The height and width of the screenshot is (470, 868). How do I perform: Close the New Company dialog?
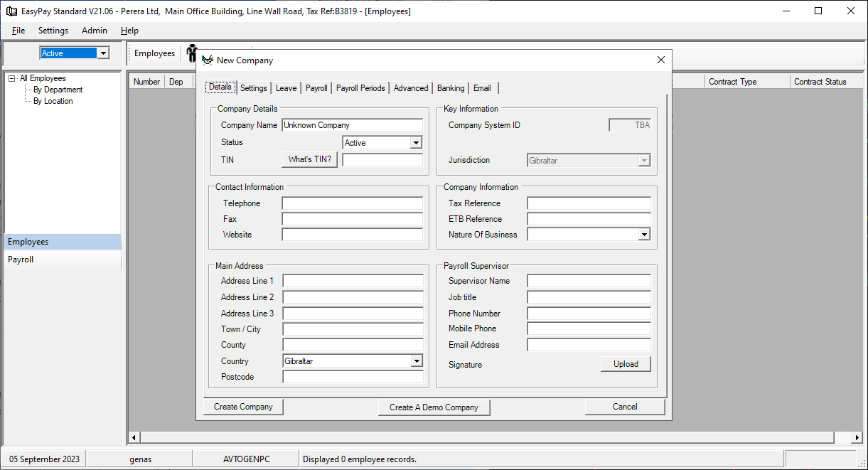660,60
